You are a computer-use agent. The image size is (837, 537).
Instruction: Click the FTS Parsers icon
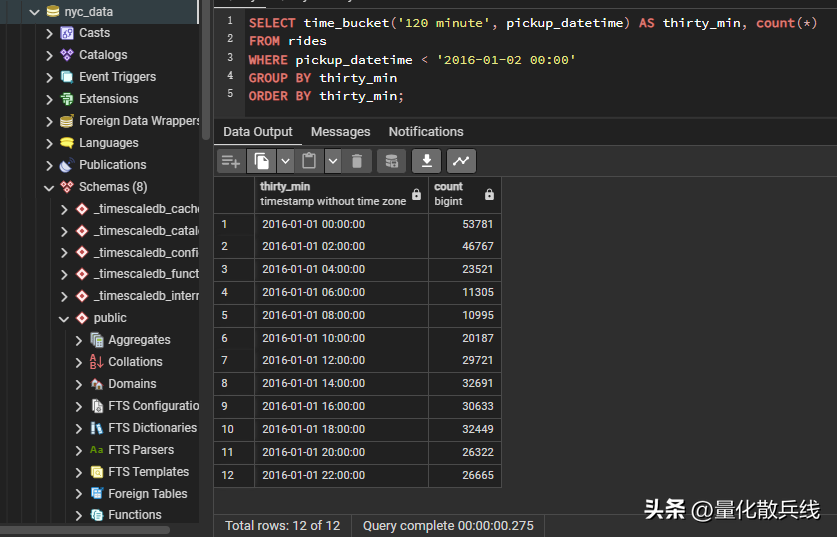(x=97, y=450)
